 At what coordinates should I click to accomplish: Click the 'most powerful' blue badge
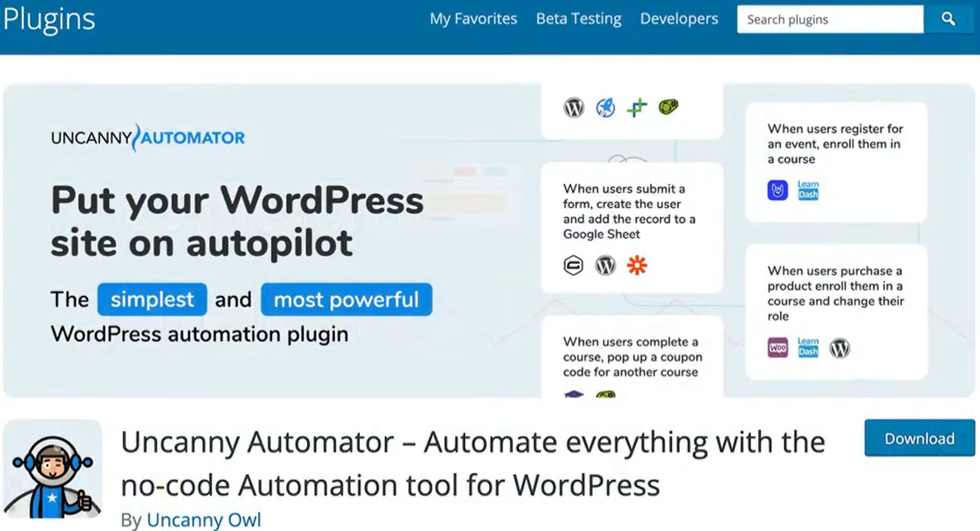(346, 299)
